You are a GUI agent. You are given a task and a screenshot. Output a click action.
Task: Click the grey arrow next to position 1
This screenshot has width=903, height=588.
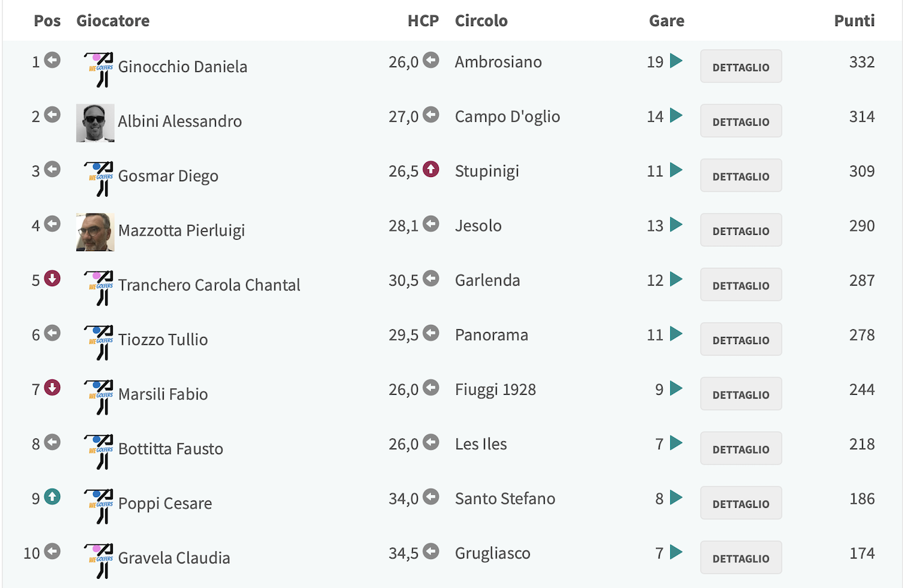point(52,60)
